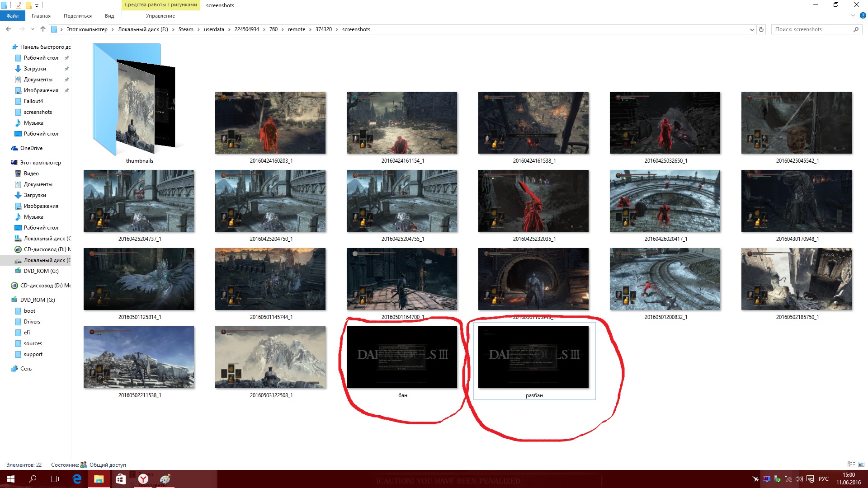Select Сеть network in navigation pane
Image resolution: width=868 pixels, height=488 pixels.
(26, 369)
